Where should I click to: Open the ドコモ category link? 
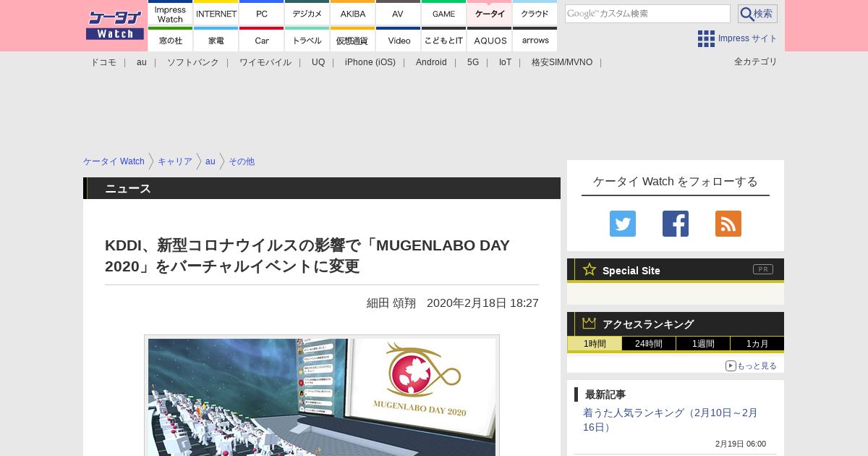103,62
